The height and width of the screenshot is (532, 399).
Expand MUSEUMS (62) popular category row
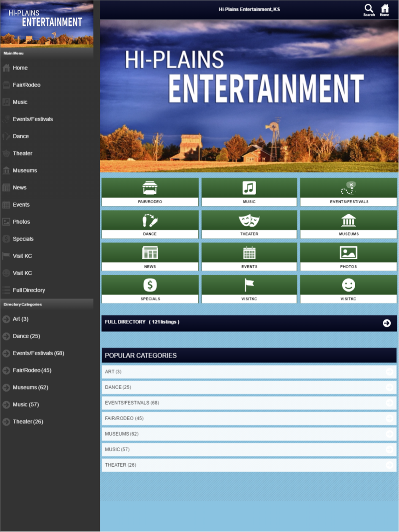[x=249, y=434]
